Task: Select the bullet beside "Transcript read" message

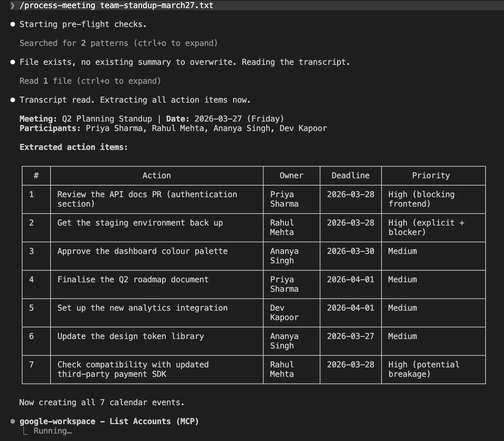Action: 13,100
